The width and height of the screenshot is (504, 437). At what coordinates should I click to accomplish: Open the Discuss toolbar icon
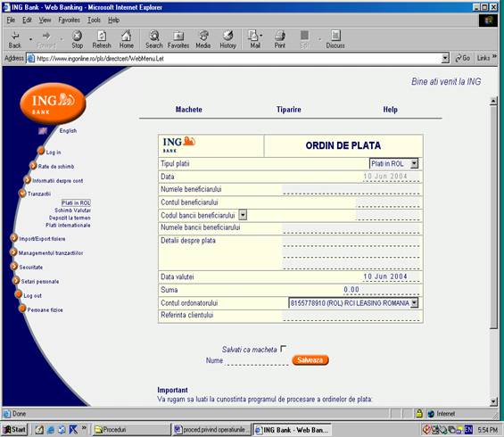(335, 40)
